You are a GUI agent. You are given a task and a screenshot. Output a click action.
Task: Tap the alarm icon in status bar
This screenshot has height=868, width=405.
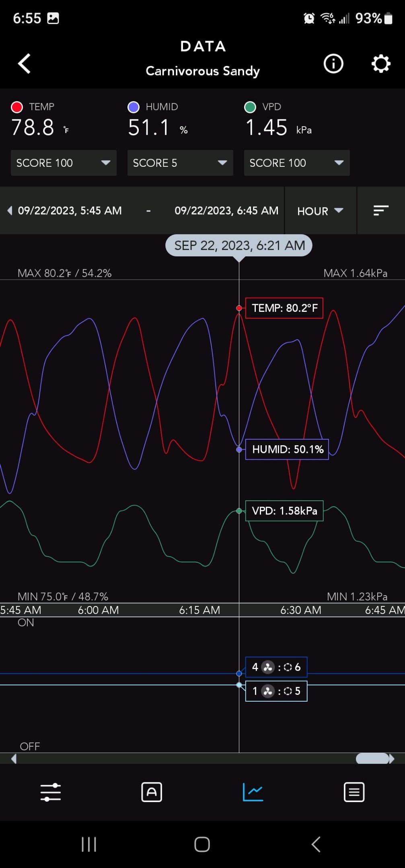point(309,18)
